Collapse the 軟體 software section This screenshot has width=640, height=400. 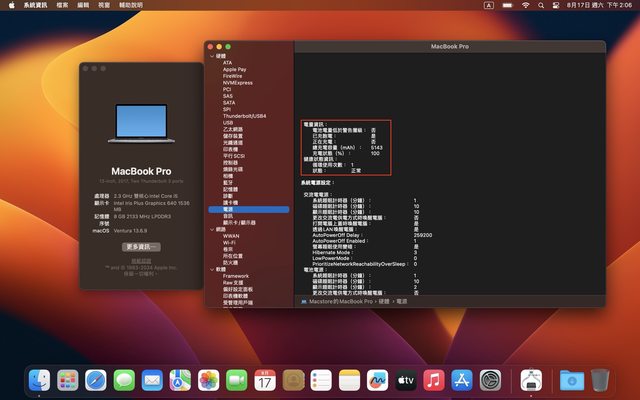click(x=211, y=269)
